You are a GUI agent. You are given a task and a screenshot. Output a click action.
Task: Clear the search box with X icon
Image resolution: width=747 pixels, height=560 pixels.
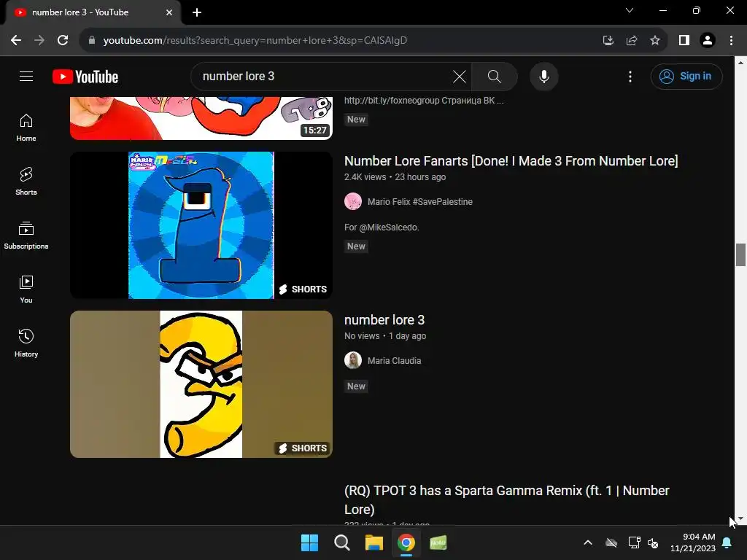click(x=460, y=76)
